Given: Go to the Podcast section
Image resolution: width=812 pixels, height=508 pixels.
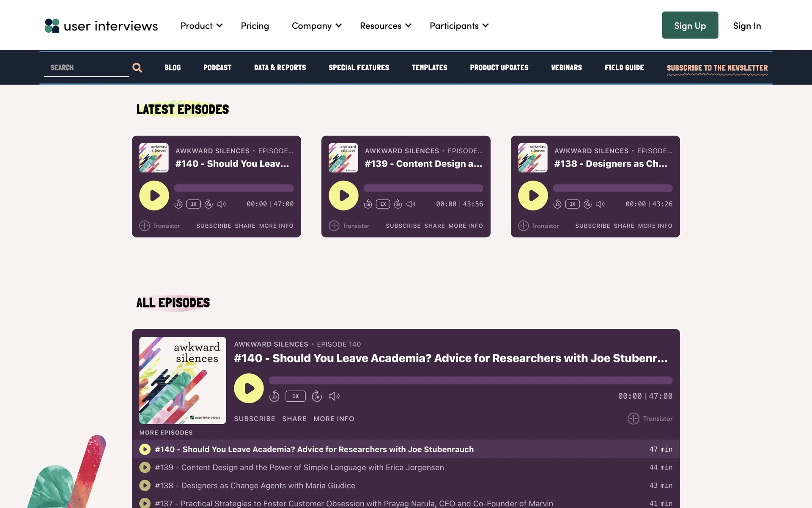Looking at the screenshot, I should [x=217, y=68].
